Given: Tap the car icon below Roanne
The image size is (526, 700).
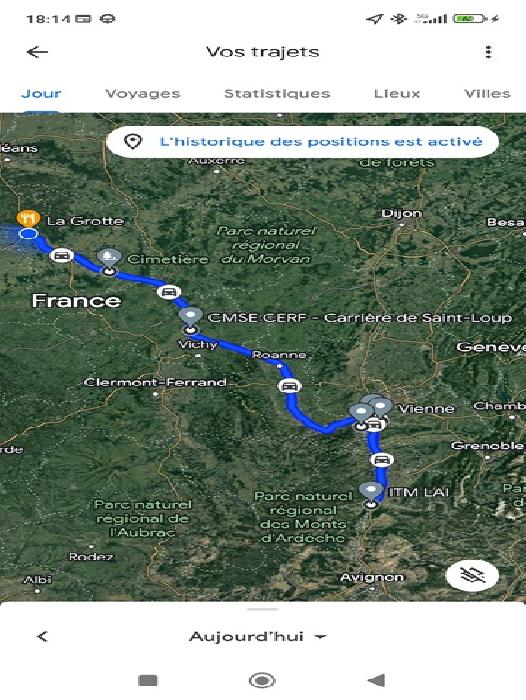Looking at the screenshot, I should pyautogui.click(x=289, y=385).
